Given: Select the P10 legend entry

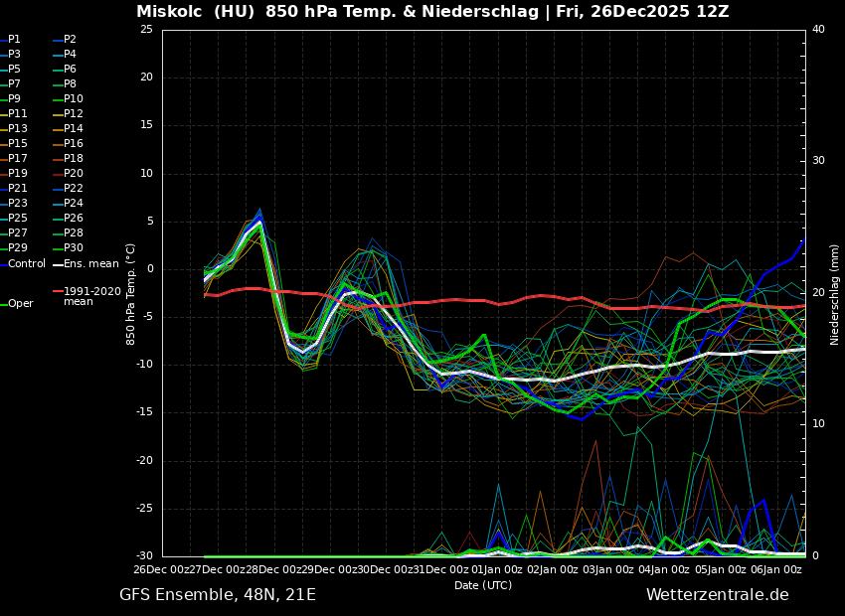Looking at the screenshot, I should click(73, 99).
